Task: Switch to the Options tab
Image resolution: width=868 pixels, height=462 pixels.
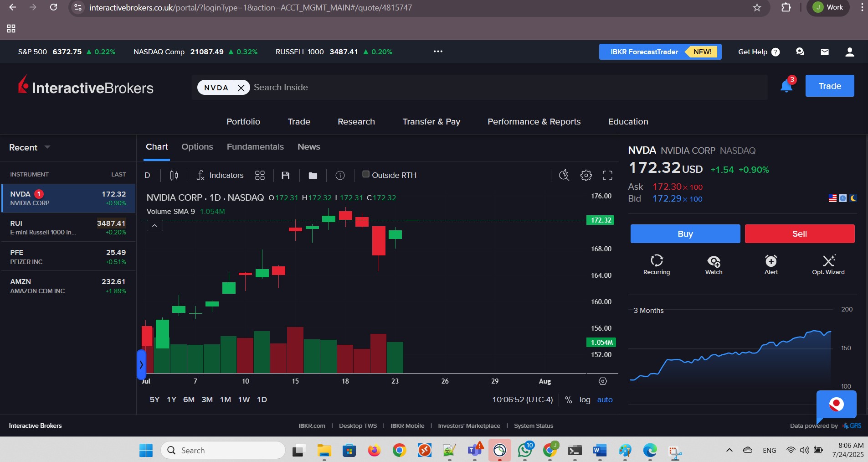Action: (197, 147)
